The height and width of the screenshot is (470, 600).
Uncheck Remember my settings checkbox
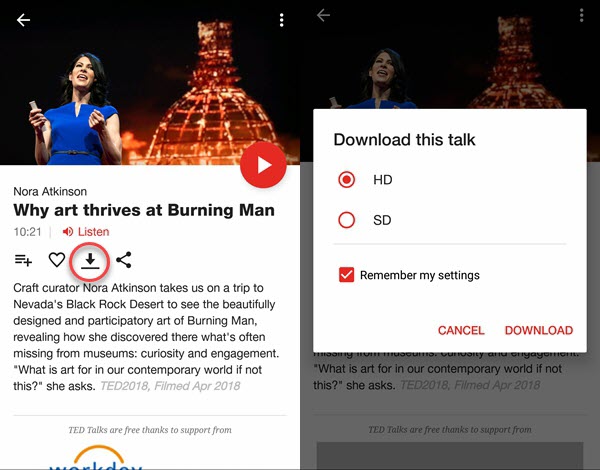point(346,275)
